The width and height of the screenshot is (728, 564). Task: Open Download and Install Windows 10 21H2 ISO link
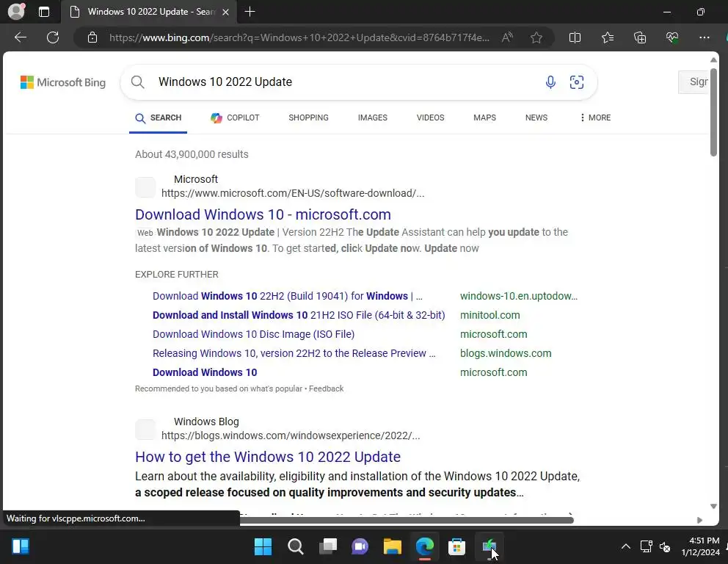299,316
